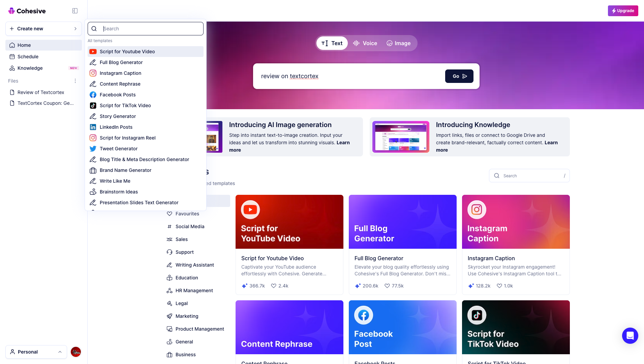Open the Schedule calendar icon
This screenshot has width=644, height=364.
(12, 57)
